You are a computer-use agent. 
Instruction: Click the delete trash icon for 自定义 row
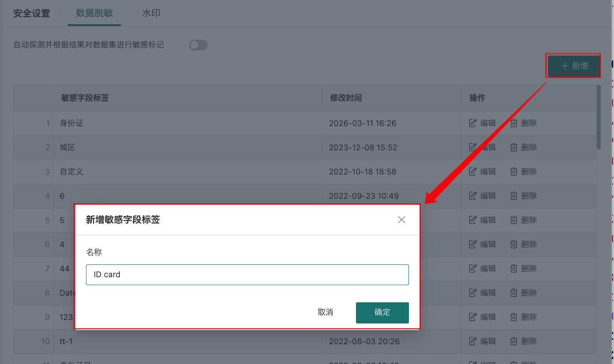point(514,172)
